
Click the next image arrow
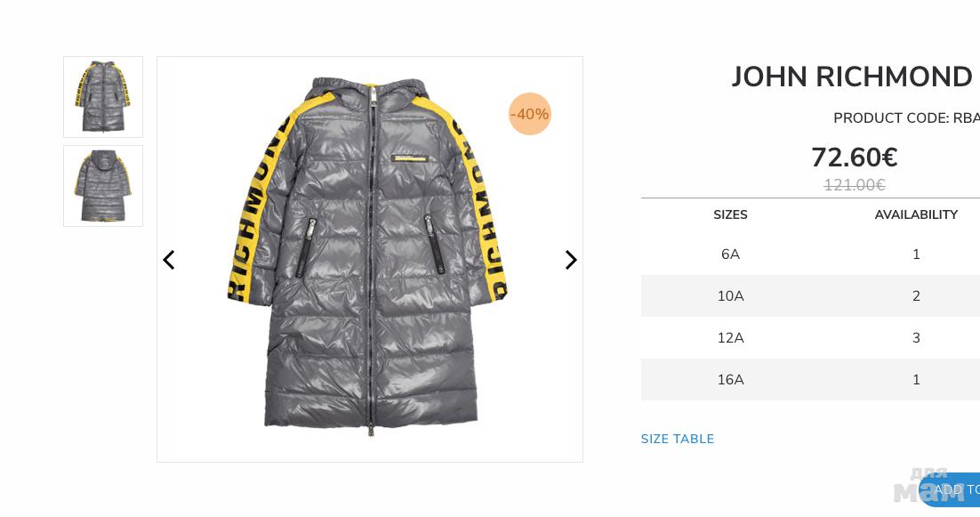(x=571, y=260)
